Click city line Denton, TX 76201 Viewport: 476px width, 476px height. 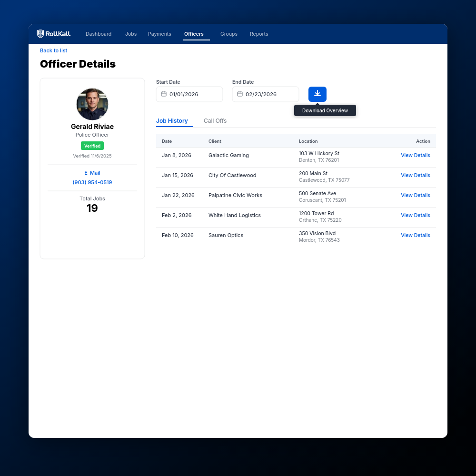point(319,160)
